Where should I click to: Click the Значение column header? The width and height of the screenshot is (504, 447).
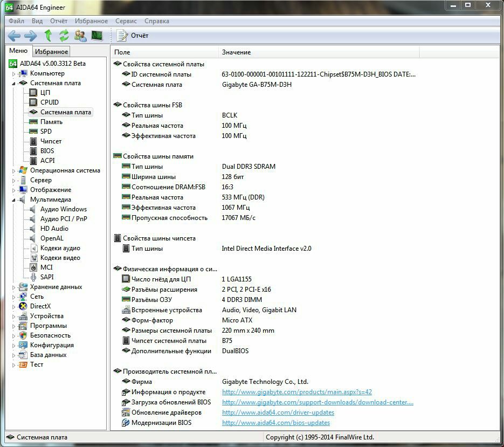point(319,52)
